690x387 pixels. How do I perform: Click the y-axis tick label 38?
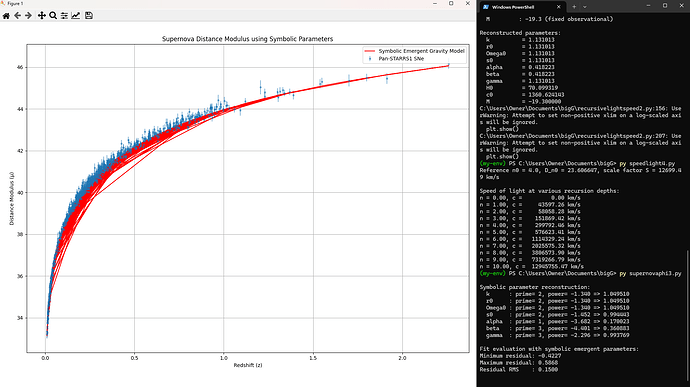pos(21,235)
